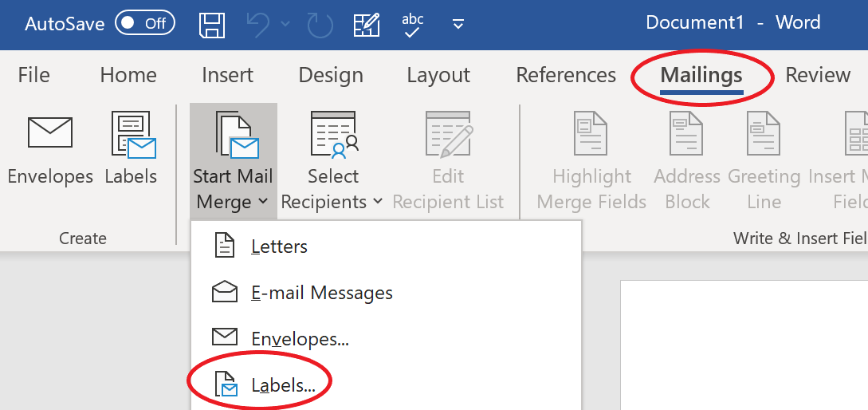Expand the Undo history dropdown arrow
The height and width of the screenshot is (410, 868).
tap(285, 24)
